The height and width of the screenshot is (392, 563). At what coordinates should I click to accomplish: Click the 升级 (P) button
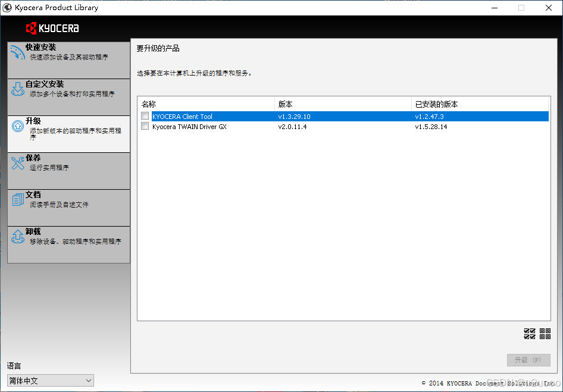click(x=528, y=360)
